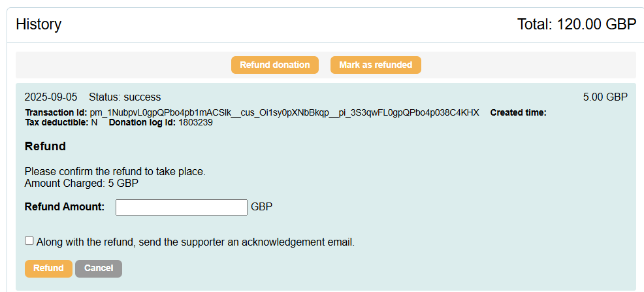Click the GBP currency label beside input
This screenshot has height=292, width=644.
261,207
